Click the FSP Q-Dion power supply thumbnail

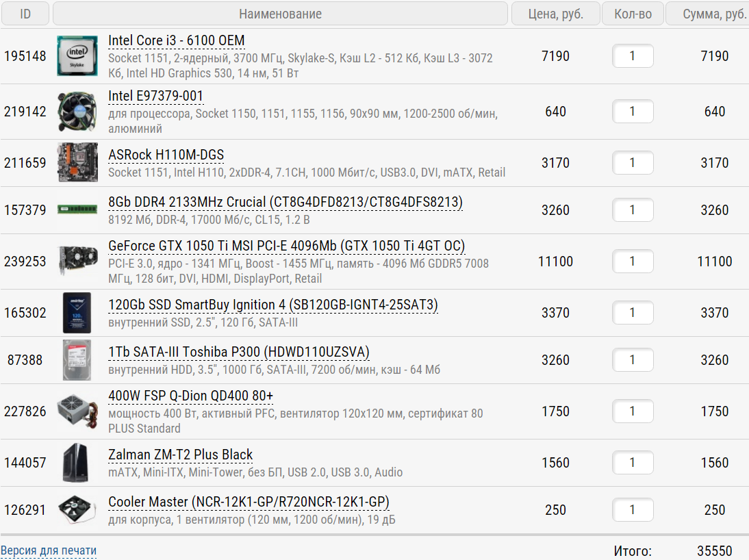[77, 411]
